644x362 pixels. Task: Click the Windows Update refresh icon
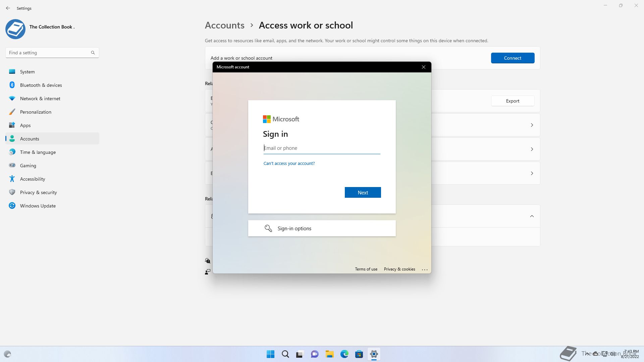coord(12,206)
